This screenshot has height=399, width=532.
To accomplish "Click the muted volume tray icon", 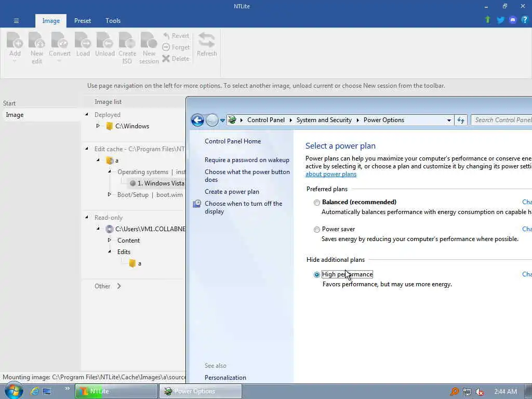I will coord(479,392).
